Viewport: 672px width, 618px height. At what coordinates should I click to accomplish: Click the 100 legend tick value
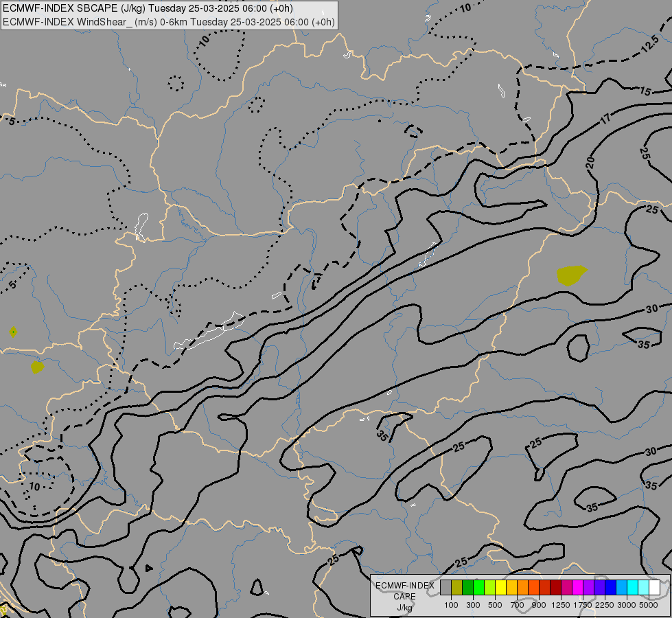pos(451,605)
